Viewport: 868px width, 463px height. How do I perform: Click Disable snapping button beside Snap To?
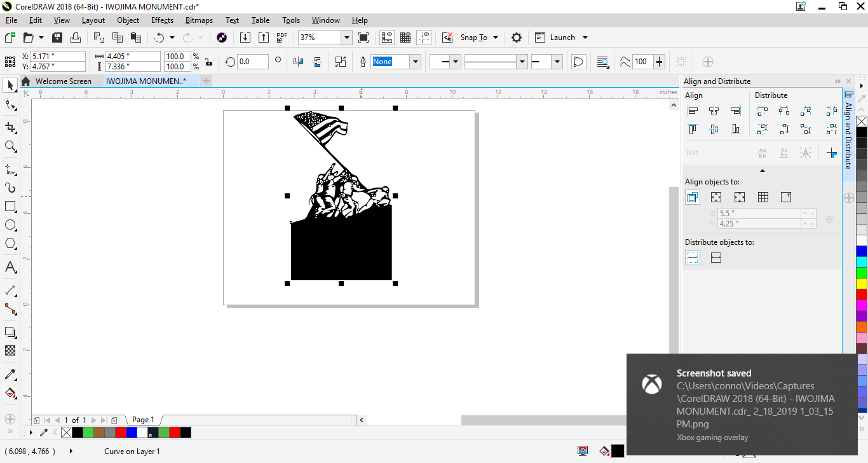pos(447,38)
